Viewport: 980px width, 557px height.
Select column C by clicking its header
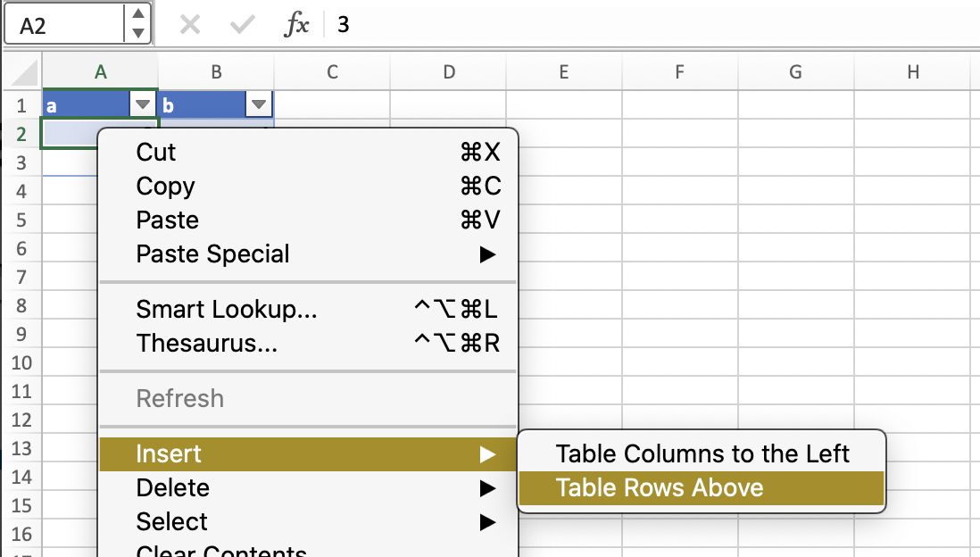pyautogui.click(x=332, y=71)
